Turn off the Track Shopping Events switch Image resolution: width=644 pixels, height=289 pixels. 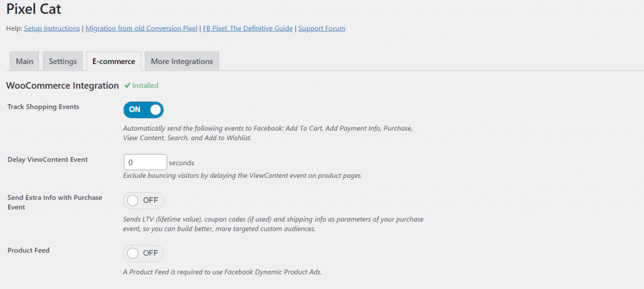click(x=143, y=110)
